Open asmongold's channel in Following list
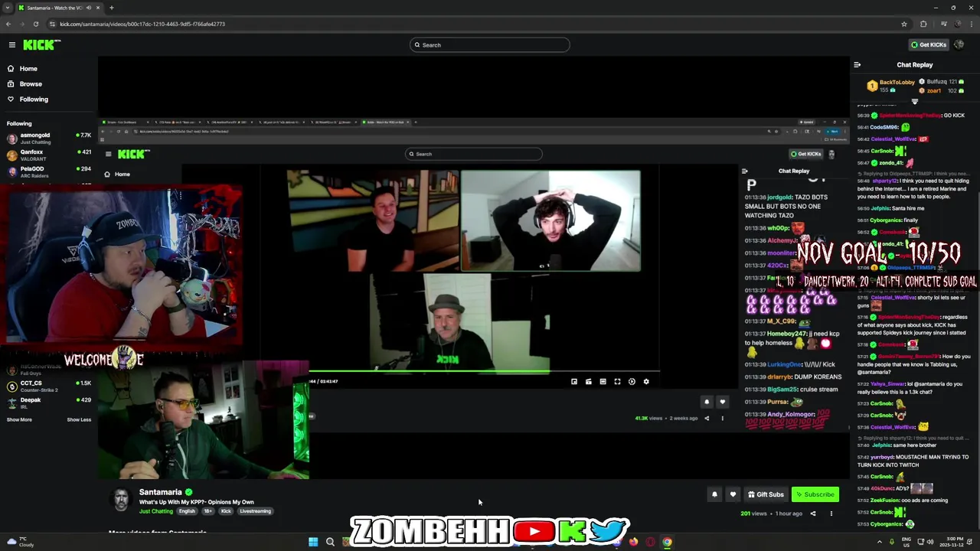 pos(47,139)
